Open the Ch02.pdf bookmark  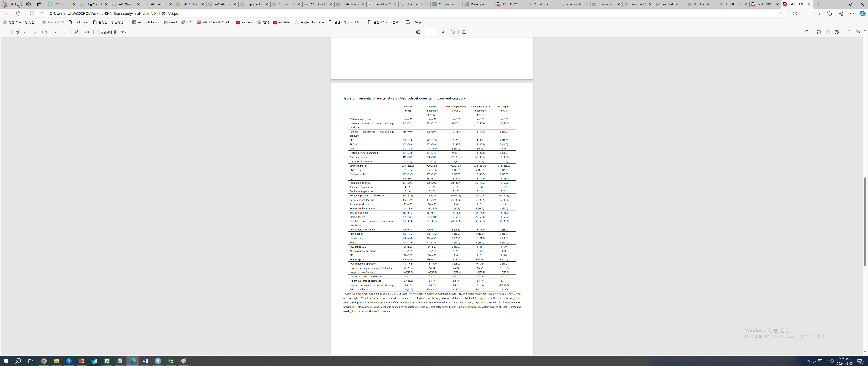point(415,22)
